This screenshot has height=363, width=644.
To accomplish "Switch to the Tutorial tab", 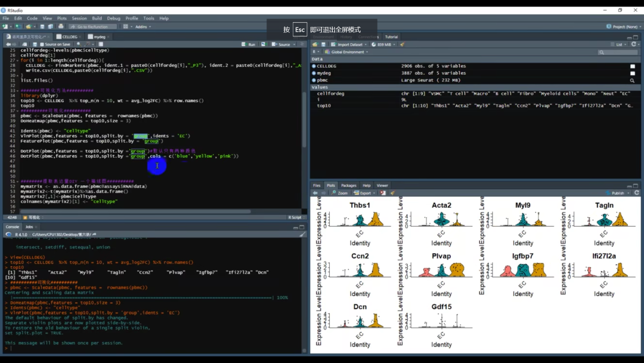I will [391, 37].
